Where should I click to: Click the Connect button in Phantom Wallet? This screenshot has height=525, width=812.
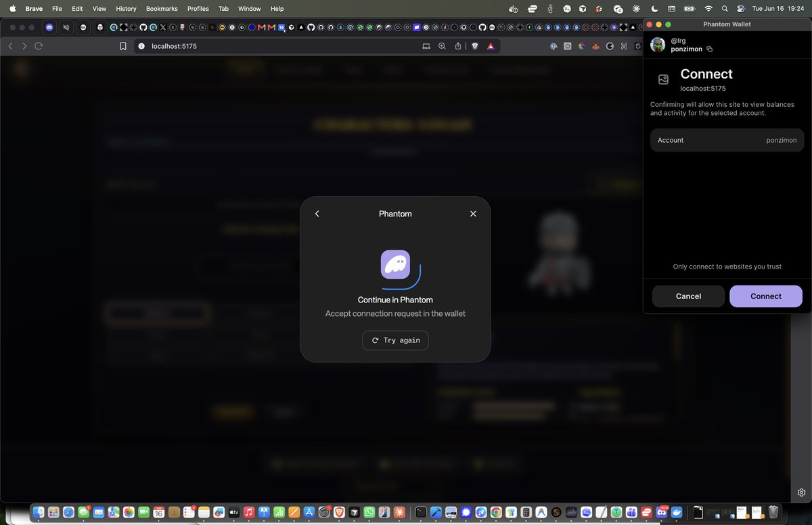766,296
